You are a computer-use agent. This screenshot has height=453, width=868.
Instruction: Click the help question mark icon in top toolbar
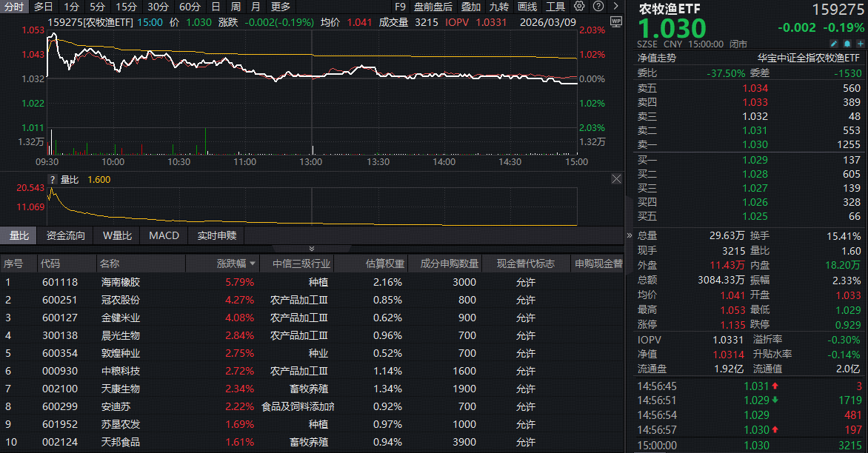[x=597, y=7]
